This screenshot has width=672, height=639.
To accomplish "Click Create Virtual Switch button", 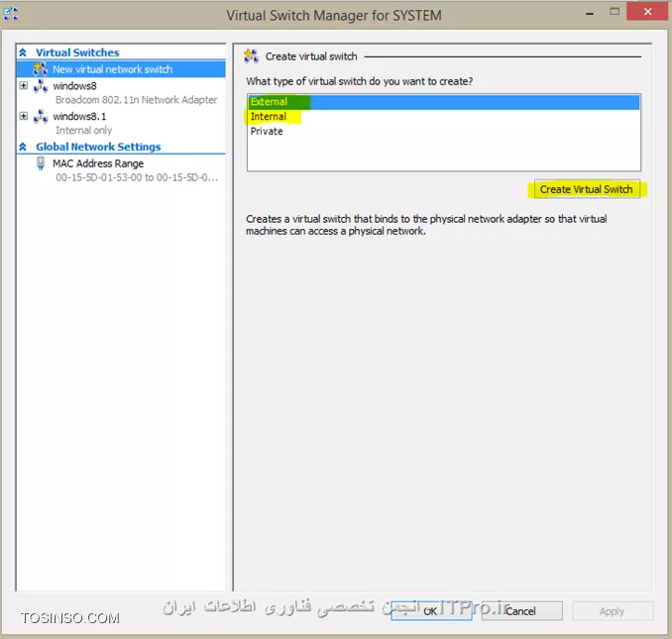I will pyautogui.click(x=587, y=189).
